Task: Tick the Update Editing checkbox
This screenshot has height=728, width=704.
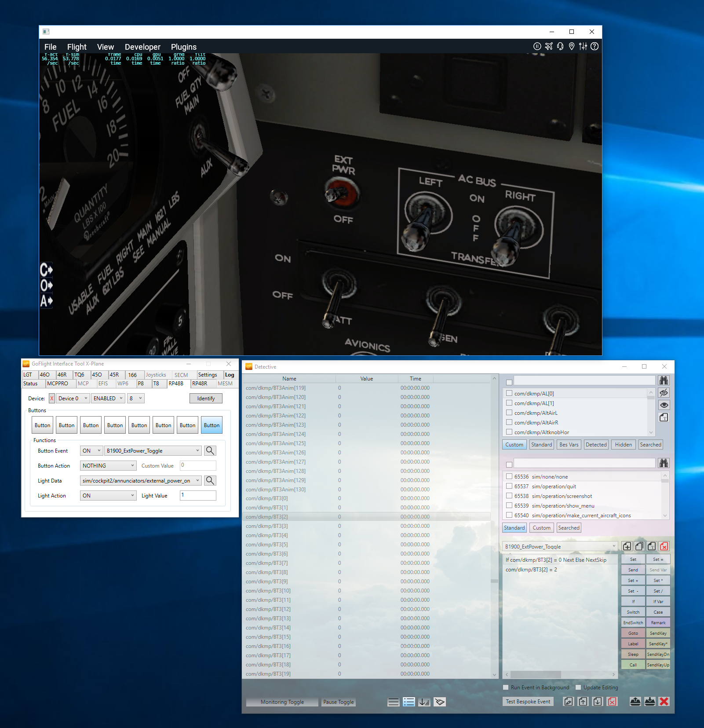Action: click(x=578, y=688)
